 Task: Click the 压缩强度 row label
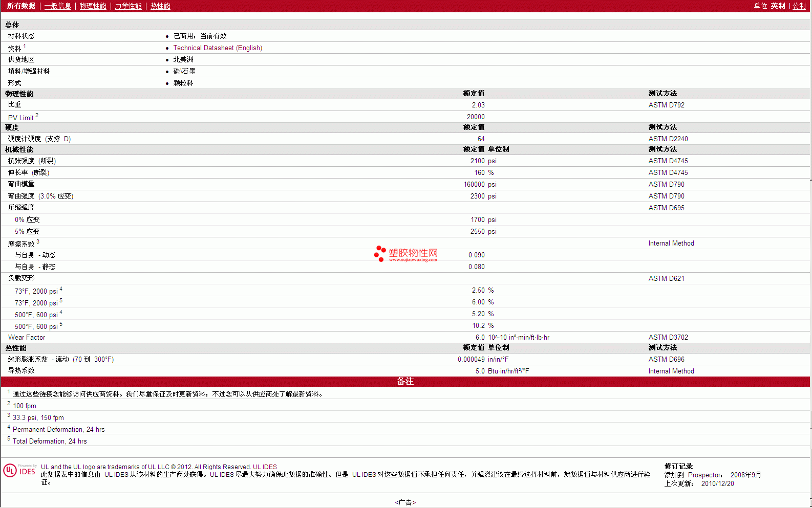[x=21, y=208]
